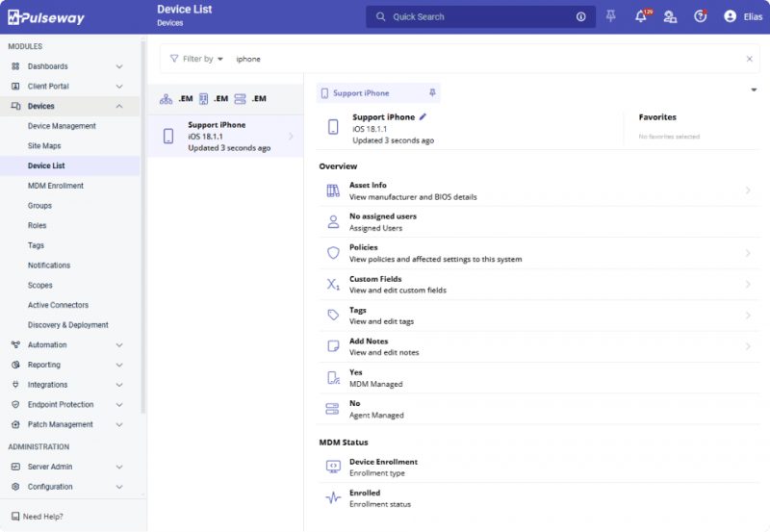The image size is (770, 532).
Task: Click the organization hierarchy icon
Action: pos(166,99)
